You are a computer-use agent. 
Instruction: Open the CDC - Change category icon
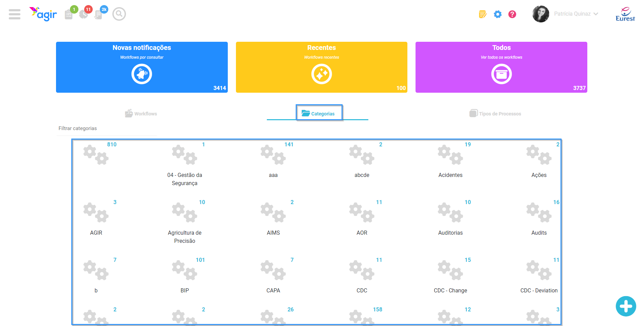(x=450, y=270)
